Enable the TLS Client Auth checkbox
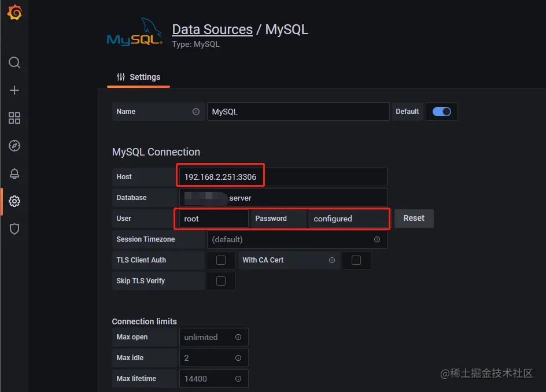This screenshot has height=392, width=546. pyautogui.click(x=221, y=260)
